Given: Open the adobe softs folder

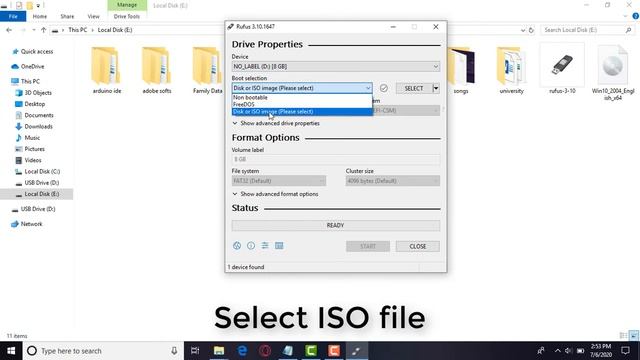Looking at the screenshot, I should pos(157,71).
